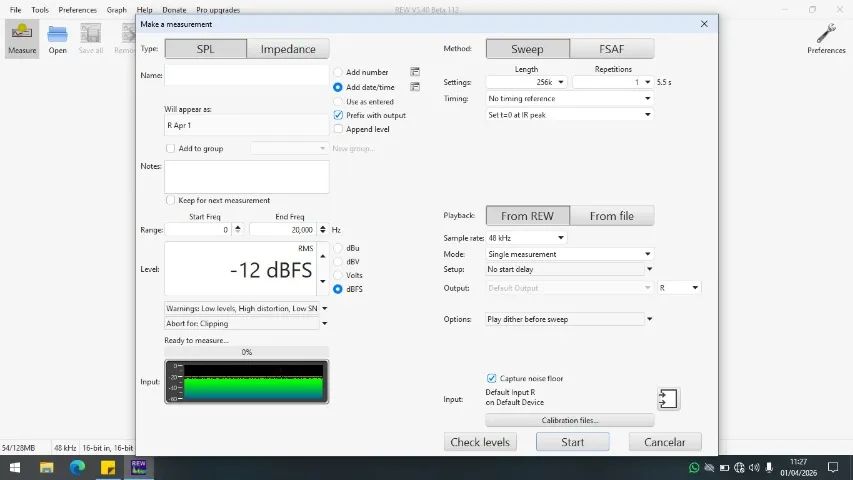
Task: Select SPL measurement type
Action: coord(206,49)
